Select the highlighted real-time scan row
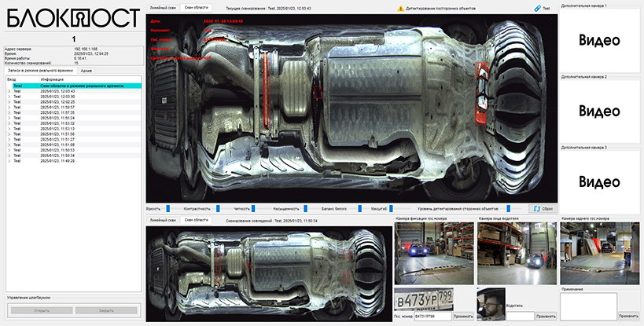 [x=72, y=86]
